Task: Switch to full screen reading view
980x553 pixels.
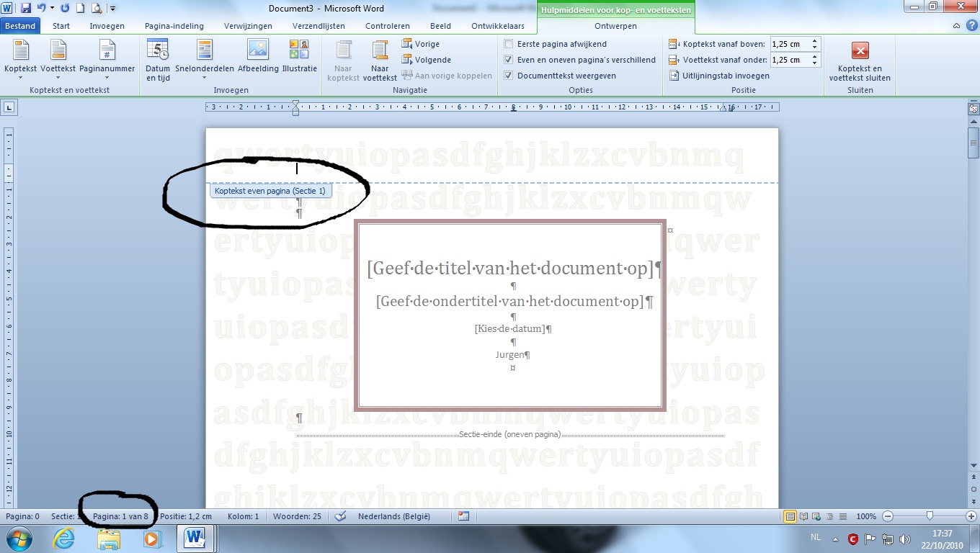Action: (x=804, y=516)
